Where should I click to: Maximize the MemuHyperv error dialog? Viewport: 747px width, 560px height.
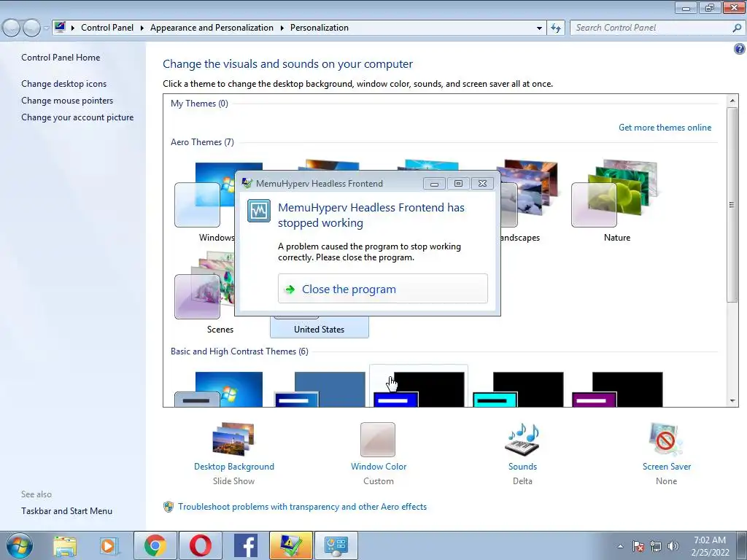(458, 183)
